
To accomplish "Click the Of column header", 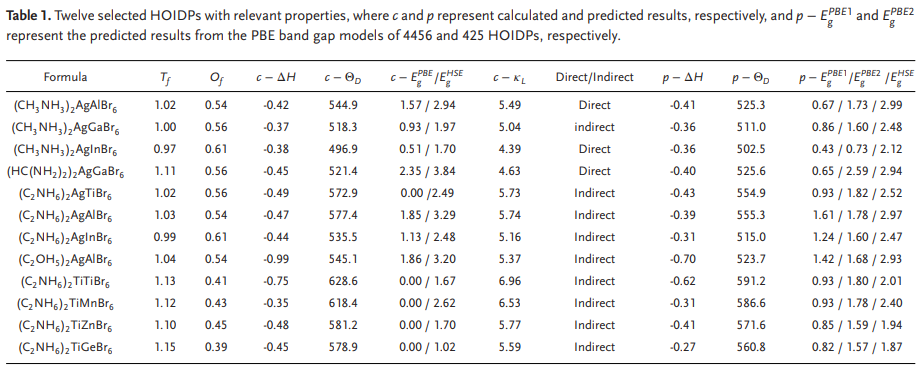I will (x=216, y=78).
